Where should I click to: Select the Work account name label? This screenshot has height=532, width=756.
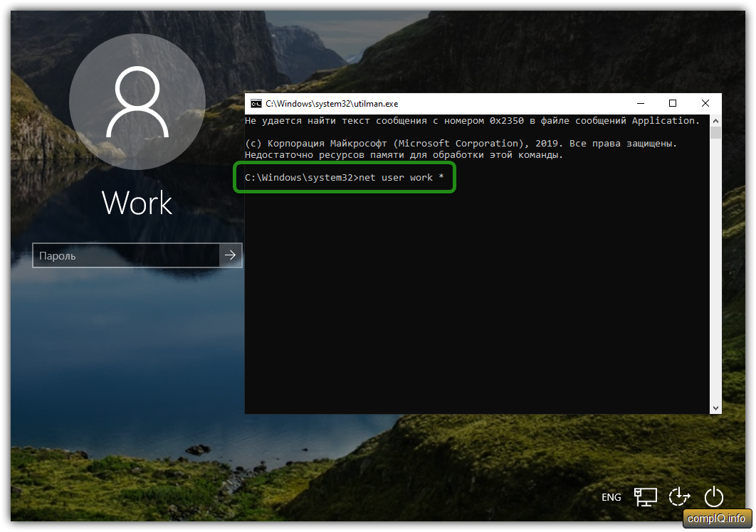tap(137, 203)
